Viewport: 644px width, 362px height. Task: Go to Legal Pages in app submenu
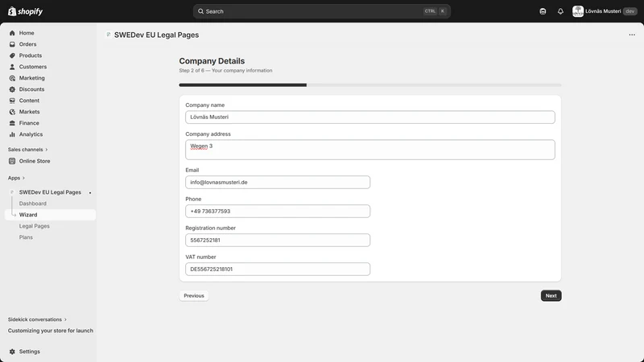tap(34, 226)
